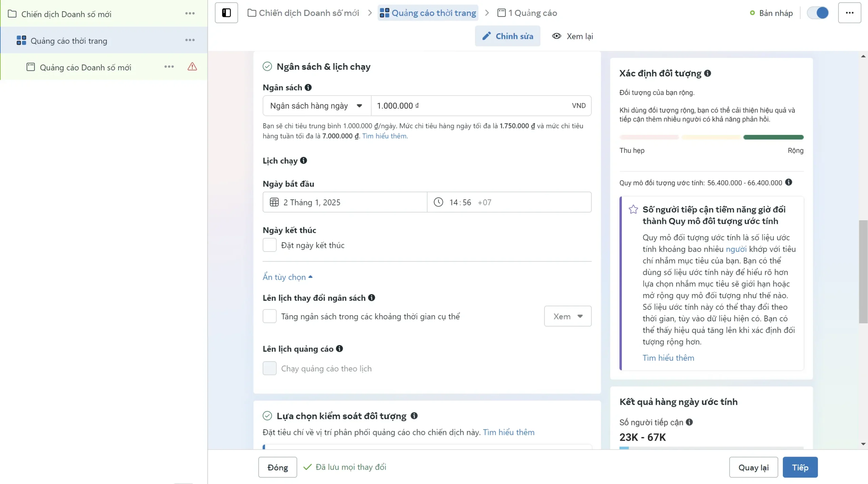
Task: Click info icon beside Lên lịch quảng cáo
Action: click(339, 348)
